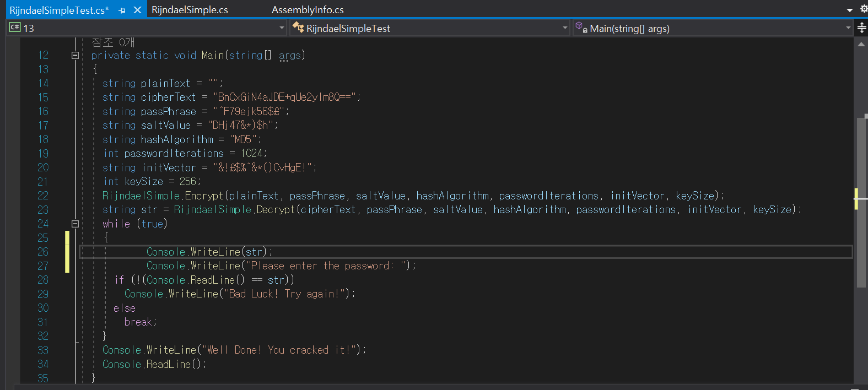The height and width of the screenshot is (390, 868).
Task: Open the tab settings gear icon
Action: [864, 9]
